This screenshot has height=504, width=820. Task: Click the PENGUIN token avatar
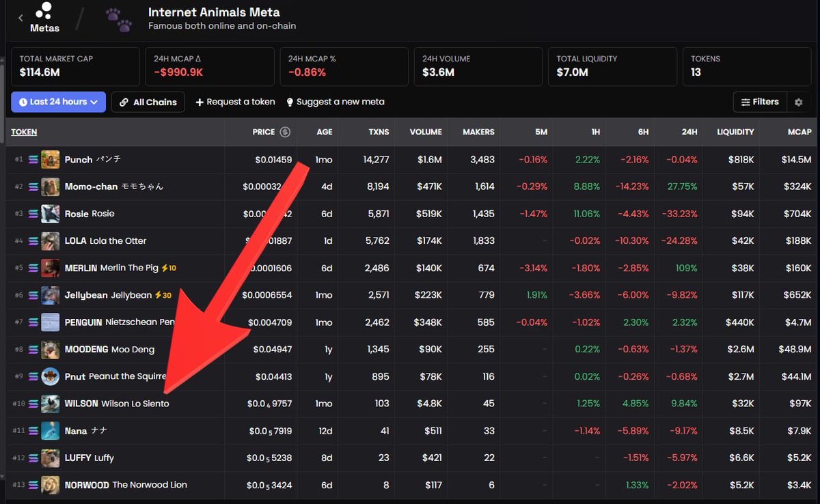click(x=50, y=322)
